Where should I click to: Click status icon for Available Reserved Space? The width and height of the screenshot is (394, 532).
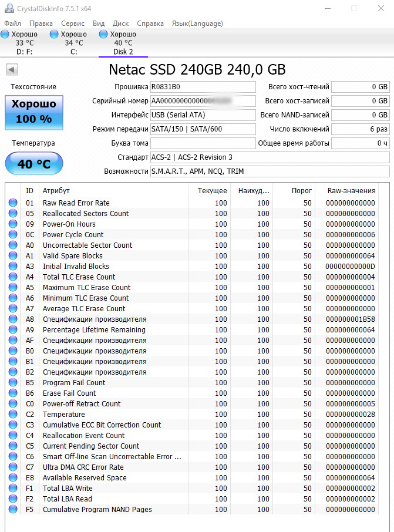pos(13,478)
